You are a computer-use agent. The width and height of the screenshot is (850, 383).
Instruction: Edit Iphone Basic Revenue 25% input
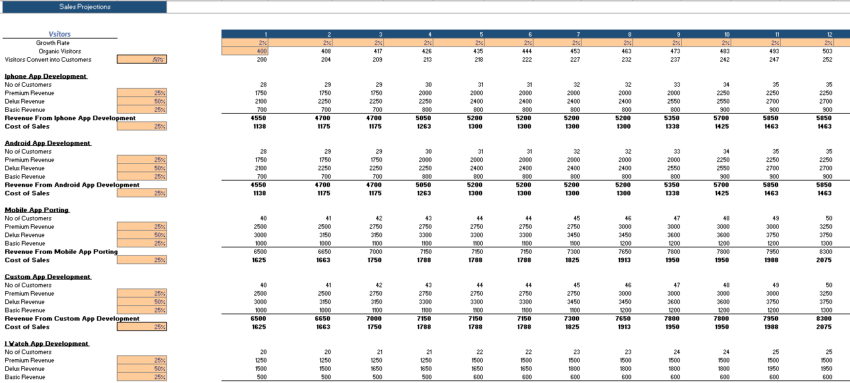pos(141,109)
